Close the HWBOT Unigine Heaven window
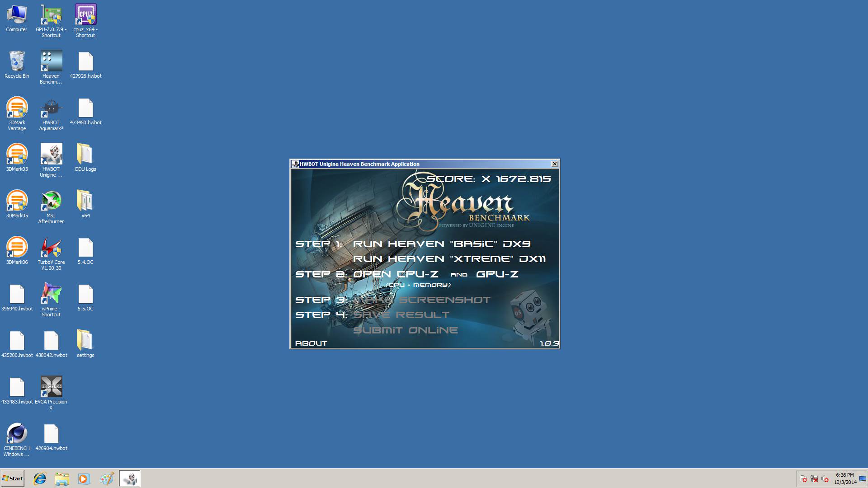 pyautogui.click(x=555, y=164)
